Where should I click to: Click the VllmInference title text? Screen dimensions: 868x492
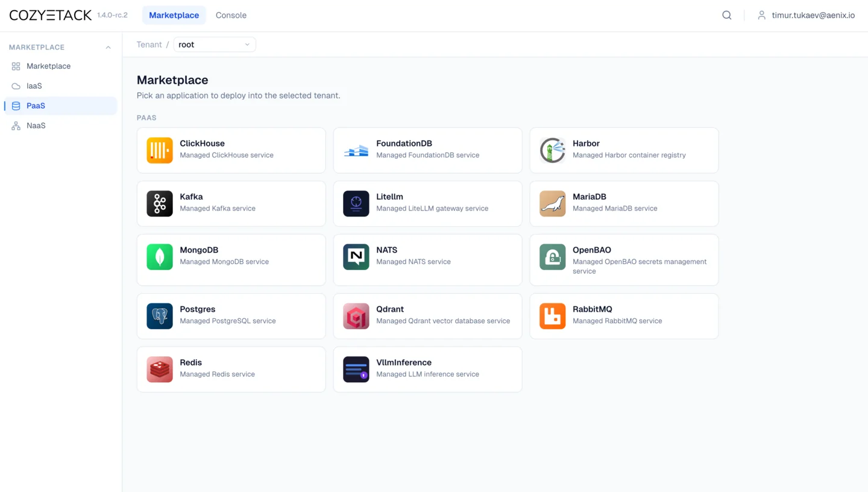(404, 363)
